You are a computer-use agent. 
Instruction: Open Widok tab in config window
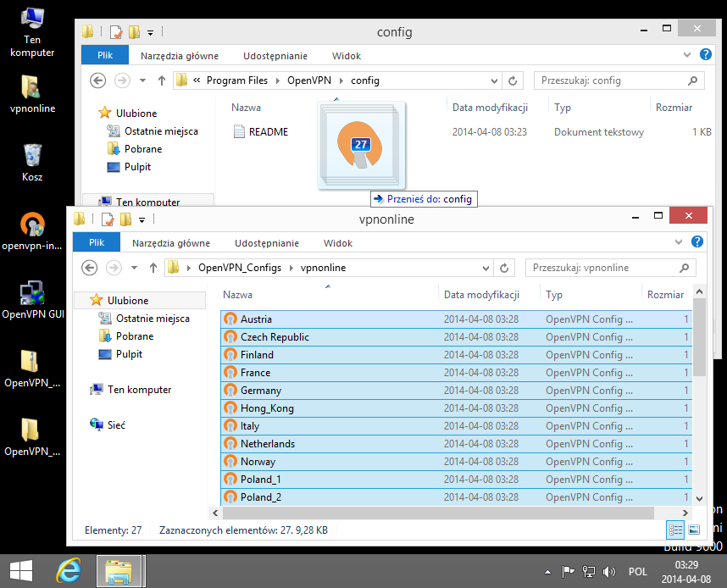point(347,56)
